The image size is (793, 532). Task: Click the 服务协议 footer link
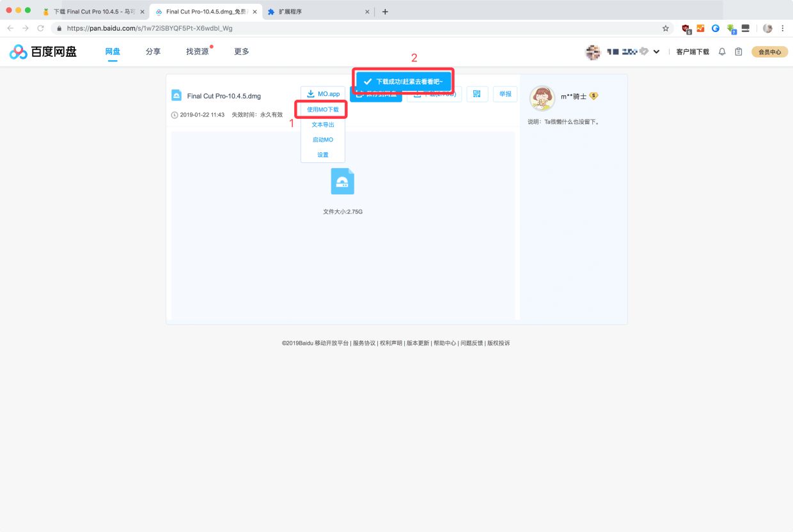click(364, 343)
